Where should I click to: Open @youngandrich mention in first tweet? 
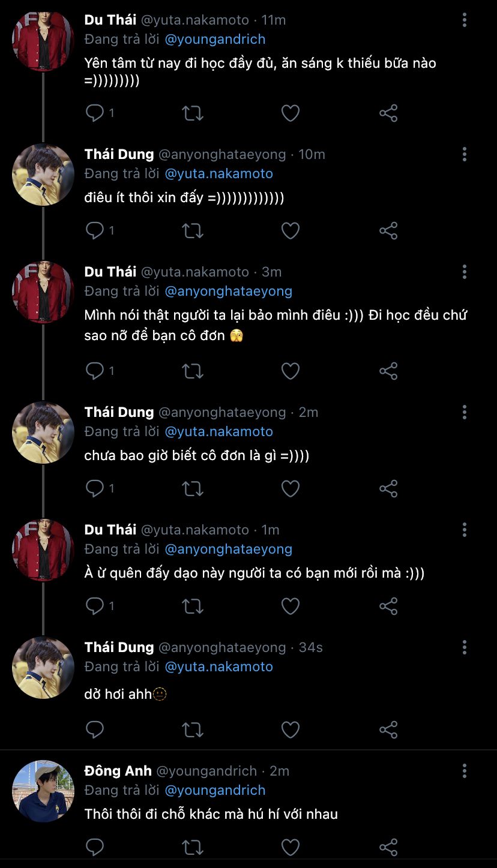215,39
